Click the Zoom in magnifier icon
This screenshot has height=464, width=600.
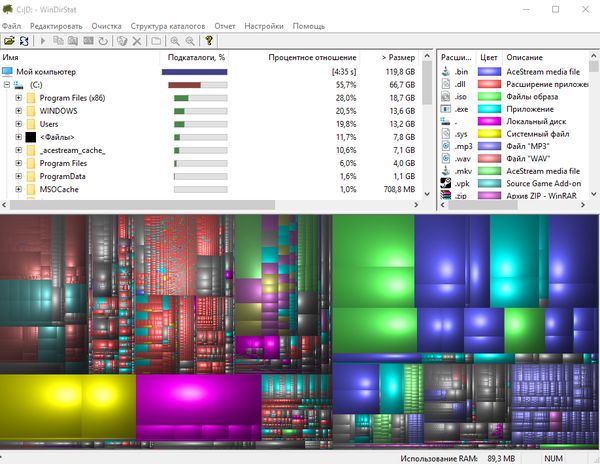[176, 41]
